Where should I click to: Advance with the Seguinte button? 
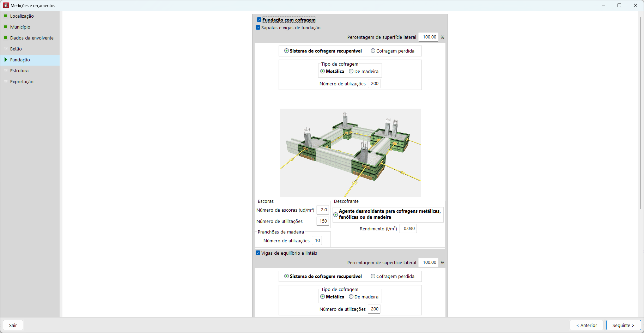[624, 325]
